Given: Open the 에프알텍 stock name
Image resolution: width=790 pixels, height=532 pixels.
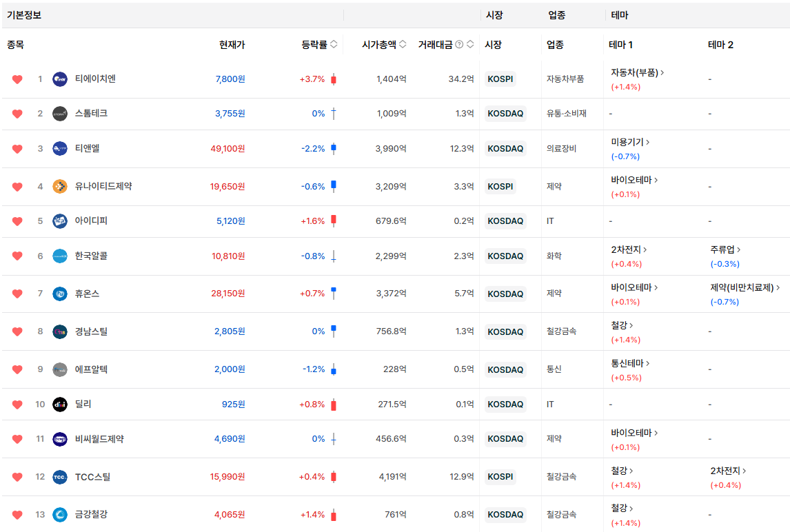Looking at the screenshot, I should 91,369.
